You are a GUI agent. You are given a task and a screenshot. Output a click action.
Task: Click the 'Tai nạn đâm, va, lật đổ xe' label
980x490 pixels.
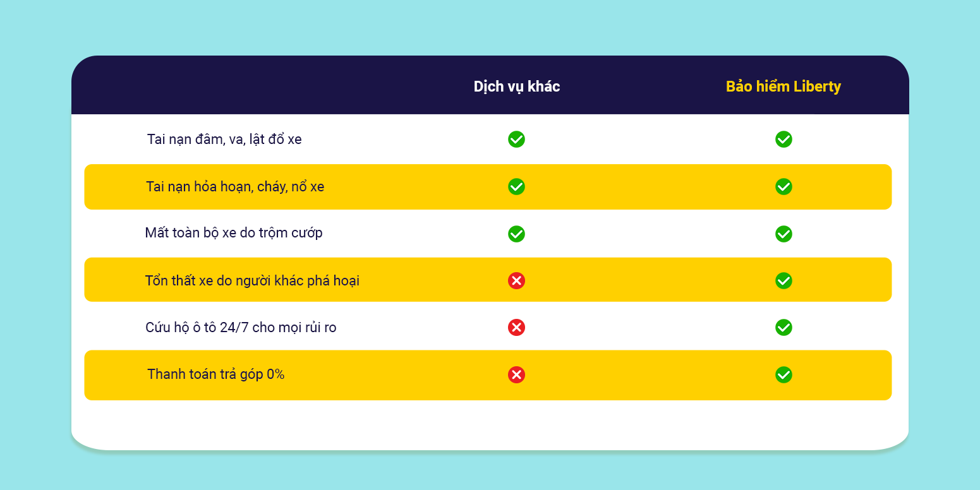click(x=224, y=140)
